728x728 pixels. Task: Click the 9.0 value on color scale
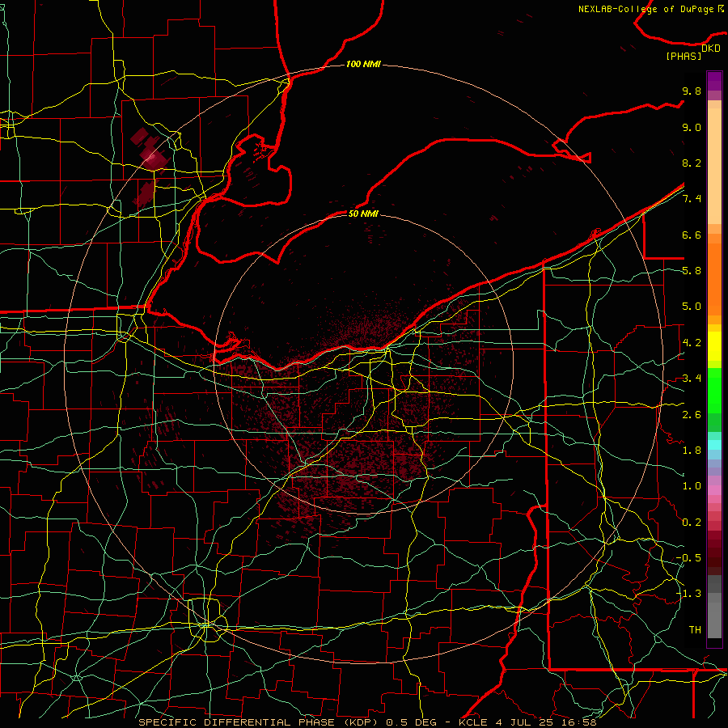click(x=692, y=127)
